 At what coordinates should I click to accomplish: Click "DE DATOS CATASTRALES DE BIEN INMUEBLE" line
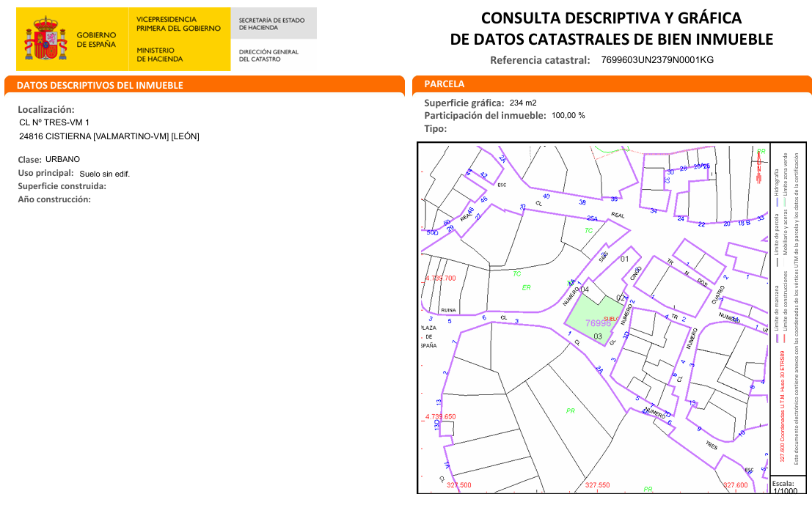pyautogui.click(x=612, y=40)
